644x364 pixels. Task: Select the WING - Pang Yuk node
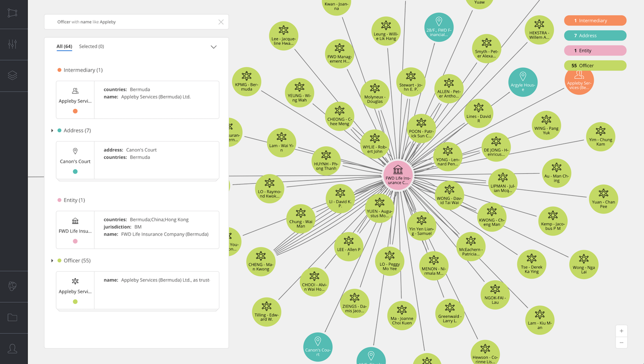coord(546,126)
